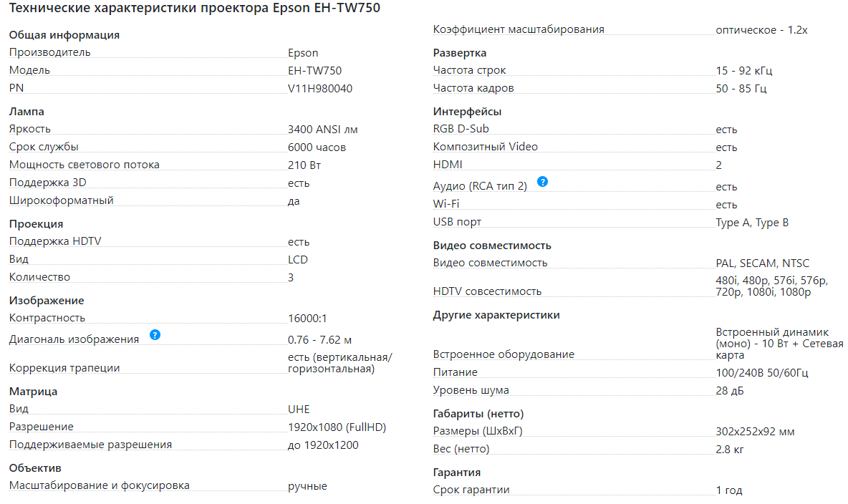This screenshot has height=504, width=848.
Task: Click the Интерфейсы section header
Action: coord(467,112)
